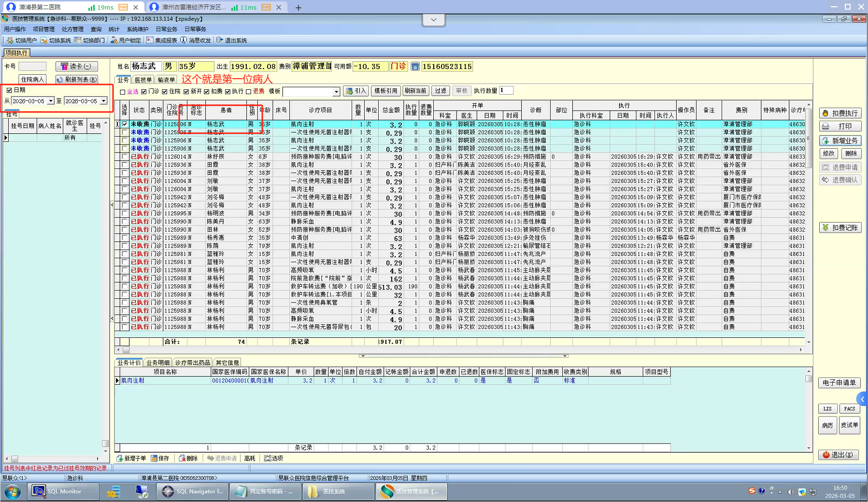Click the 卡号 card number input field
Screen dimensions: 868x502
point(32,67)
